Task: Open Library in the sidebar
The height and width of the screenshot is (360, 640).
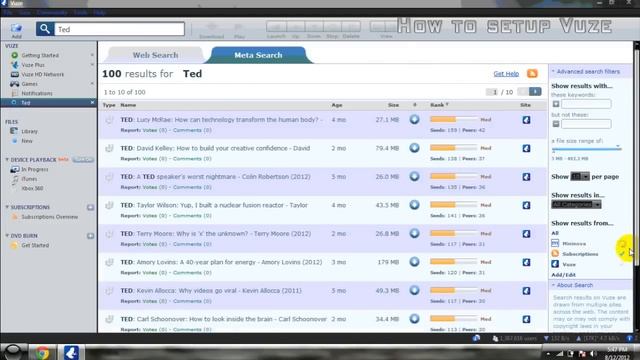Action: [29, 131]
